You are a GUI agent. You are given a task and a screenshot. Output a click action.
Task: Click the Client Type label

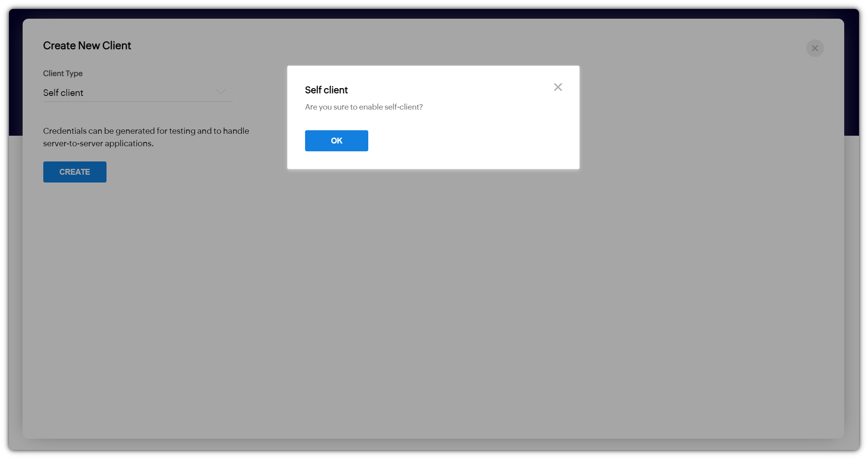(63, 73)
